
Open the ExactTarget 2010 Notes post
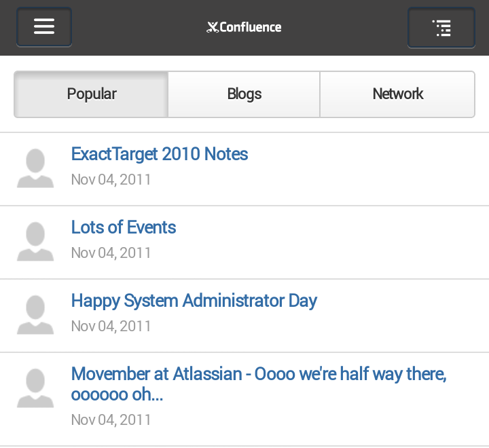pos(160,154)
